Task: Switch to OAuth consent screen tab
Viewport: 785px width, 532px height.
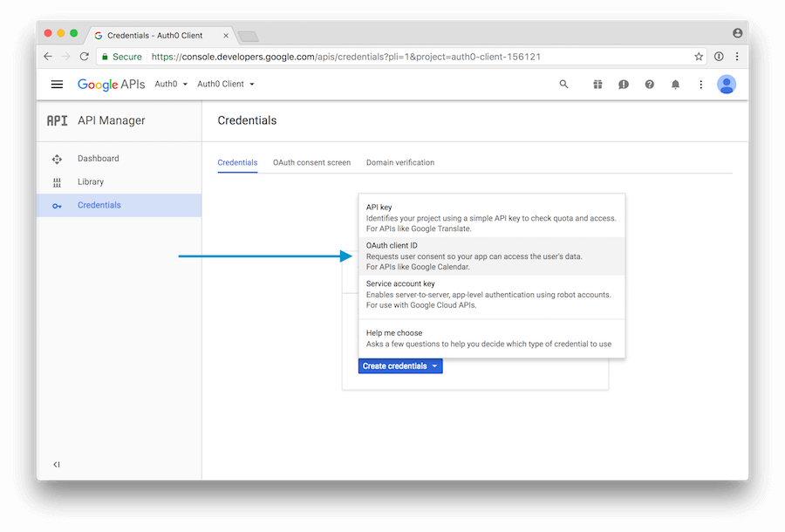Action: tap(312, 163)
